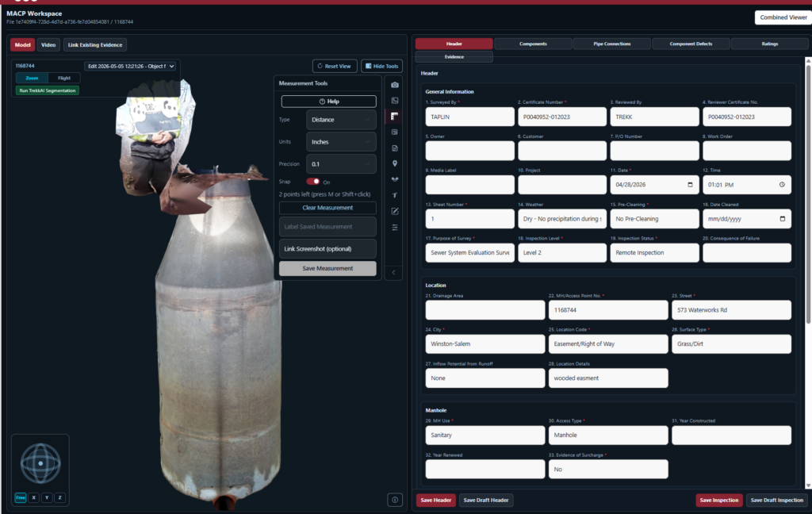The image size is (812, 514).
Task: Click the Help button in Measurement Tools
Action: pos(328,101)
